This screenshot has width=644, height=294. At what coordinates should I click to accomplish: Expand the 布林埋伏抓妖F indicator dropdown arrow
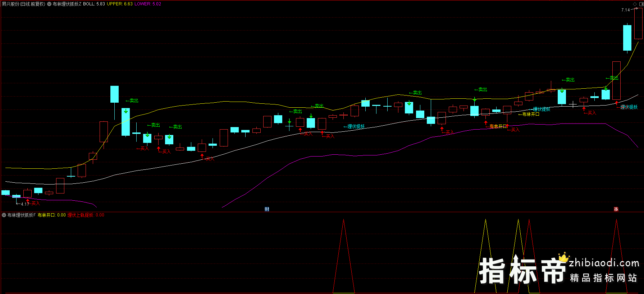(x=4, y=215)
